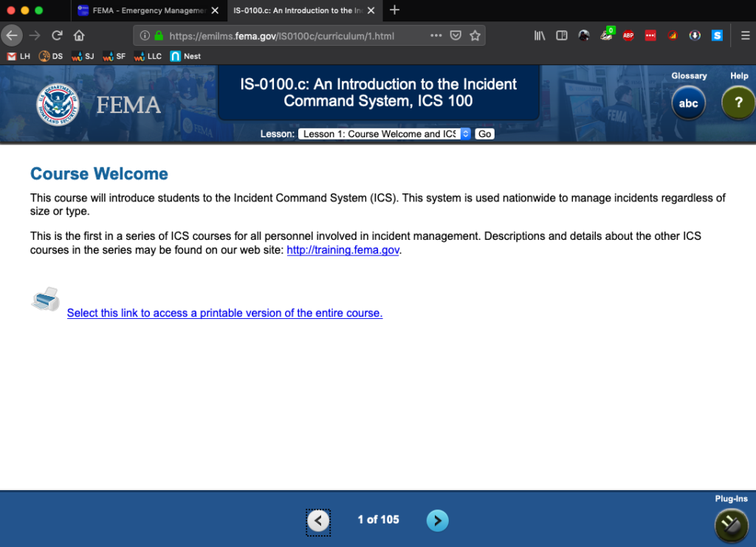Reload the page in browser
The height and width of the screenshot is (547, 756).
(57, 35)
